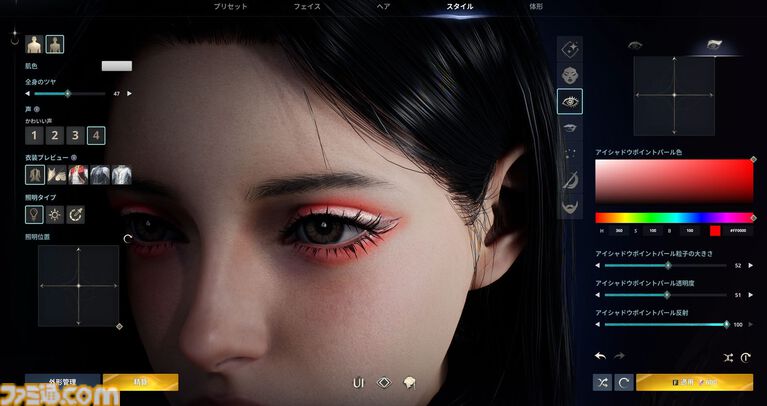This screenshot has width=767, height=406.
Task: Click the rotate icon beside the left eye
Action: point(128,239)
